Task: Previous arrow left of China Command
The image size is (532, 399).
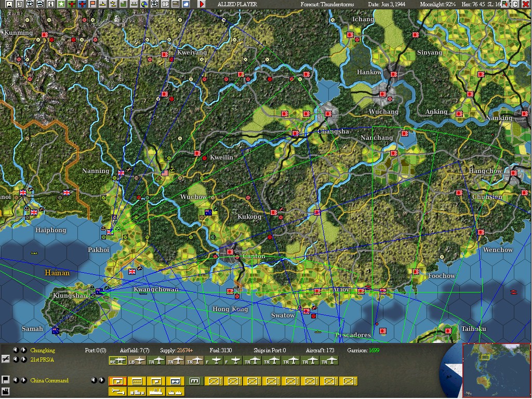Action: point(16,380)
